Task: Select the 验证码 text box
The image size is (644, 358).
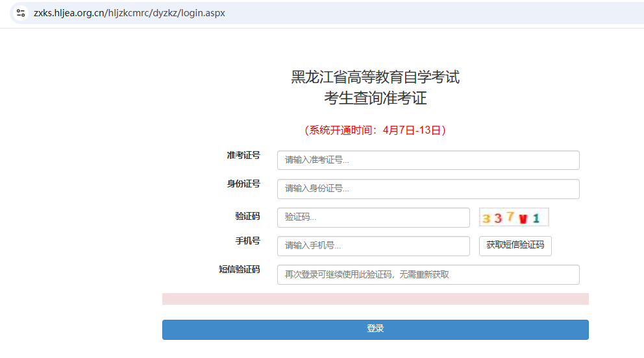Action: tap(373, 217)
